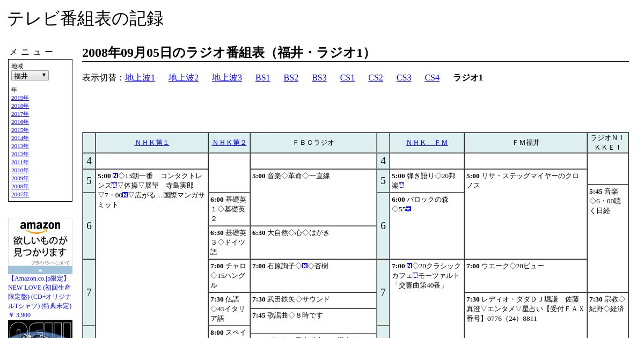The height and width of the screenshot is (338, 644).
Task: Switch display to CS1
Action: (347, 78)
